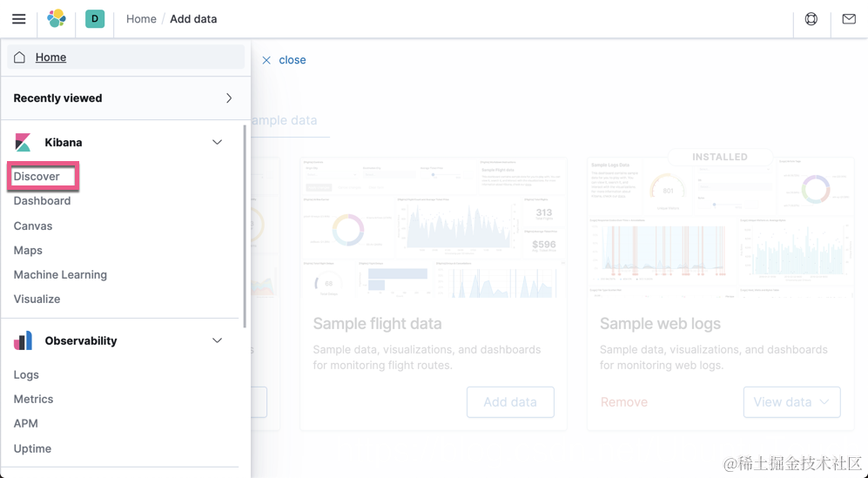Open Canvas in Kibana menu
Screen dimensions: 868x478
(33, 226)
